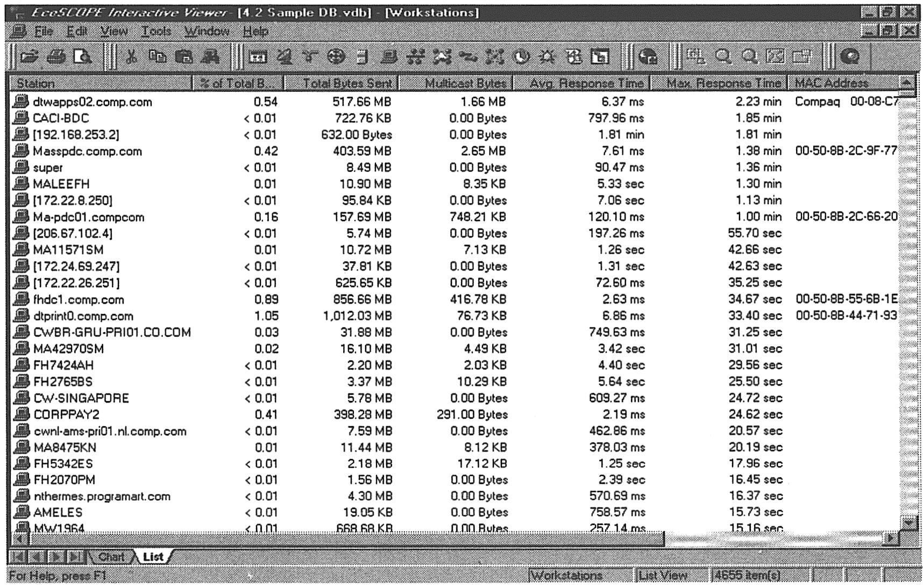Select the dtwapps02.comp.com station row
The height and width of the screenshot is (588, 923).
pos(92,102)
